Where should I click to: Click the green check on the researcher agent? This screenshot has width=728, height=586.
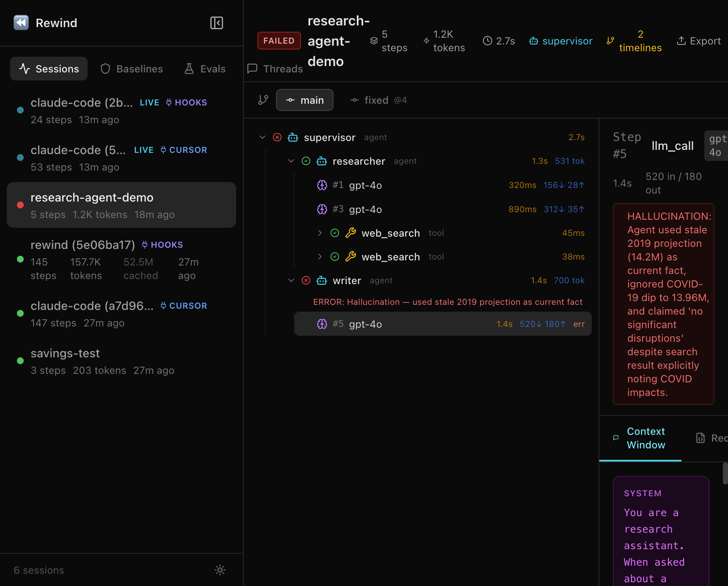click(x=306, y=161)
